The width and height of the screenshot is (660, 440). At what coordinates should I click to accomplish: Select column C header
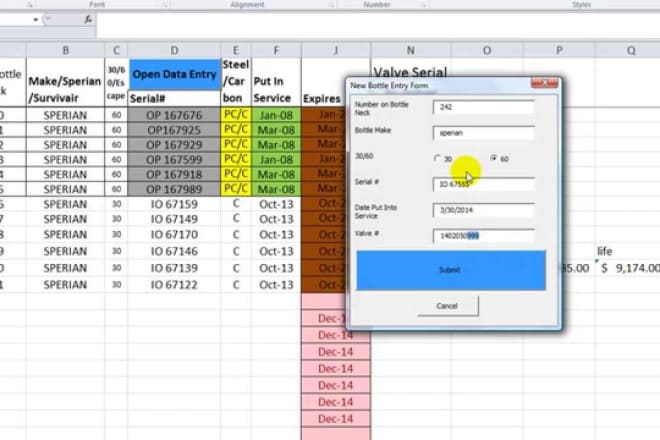(116, 51)
